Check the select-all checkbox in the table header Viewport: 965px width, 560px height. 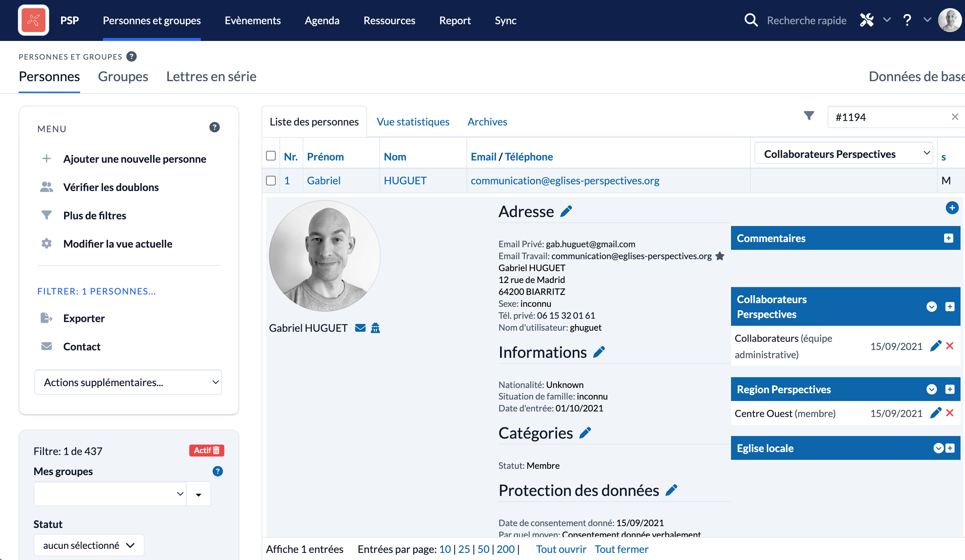[x=271, y=156]
